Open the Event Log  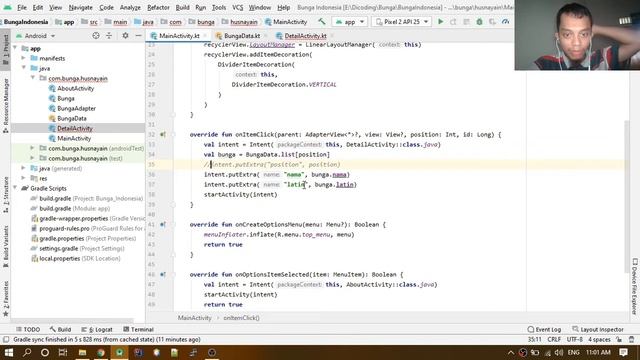(544, 329)
